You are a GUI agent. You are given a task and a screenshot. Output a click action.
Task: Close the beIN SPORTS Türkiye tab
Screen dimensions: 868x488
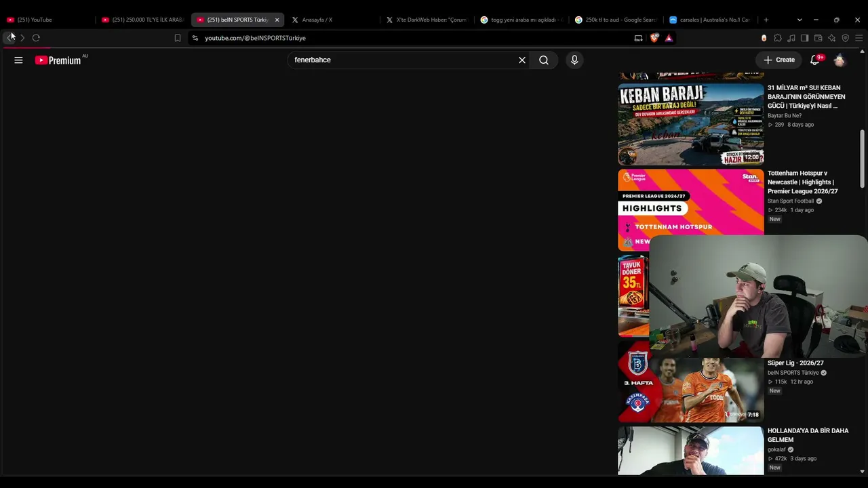(x=277, y=20)
